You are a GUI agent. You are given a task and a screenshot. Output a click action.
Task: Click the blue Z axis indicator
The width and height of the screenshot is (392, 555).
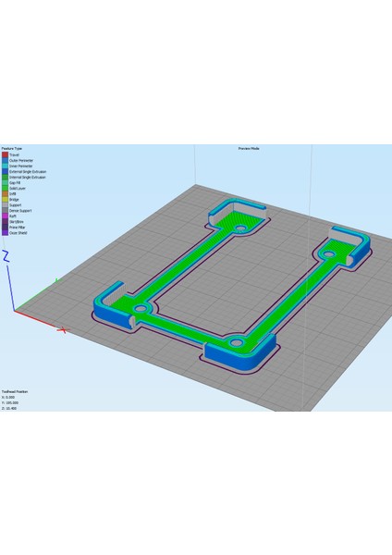coord(6,256)
